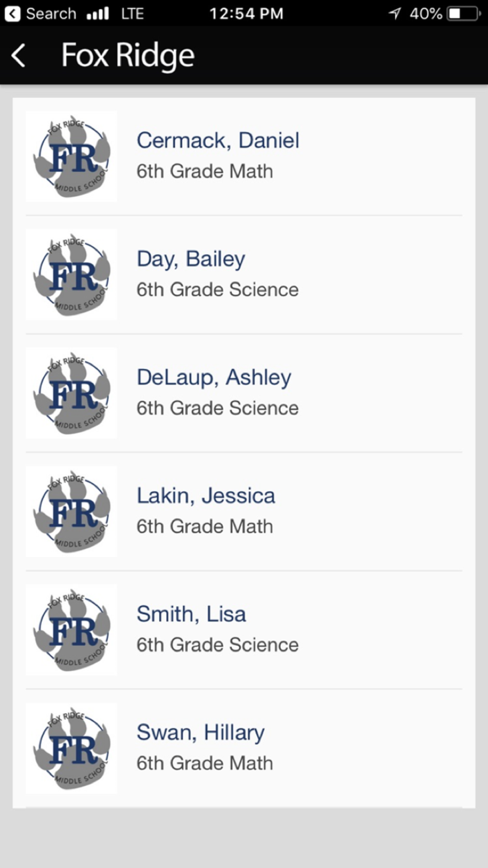Open Day, Bailey teacher entry
488x868 pixels.
(x=191, y=259)
